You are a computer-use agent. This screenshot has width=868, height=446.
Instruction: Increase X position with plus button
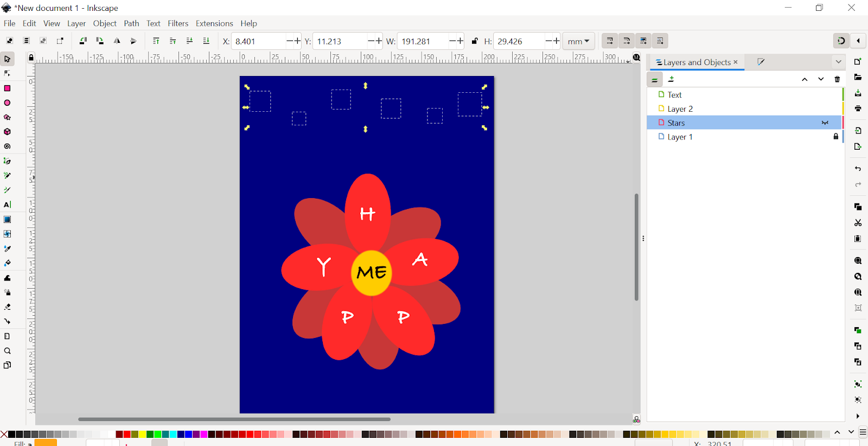click(297, 41)
